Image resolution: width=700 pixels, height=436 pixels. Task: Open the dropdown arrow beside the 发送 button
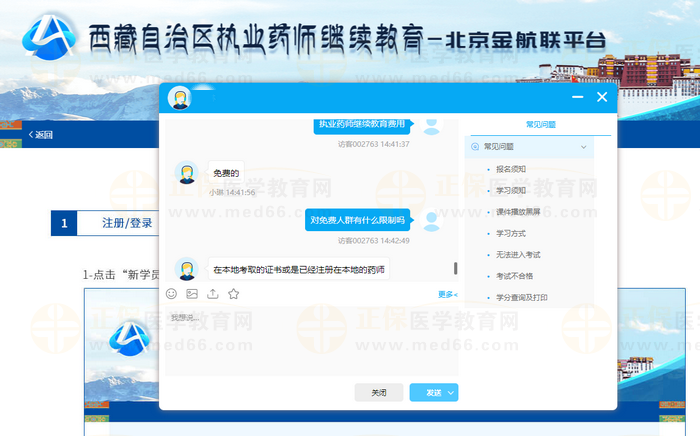coord(451,393)
